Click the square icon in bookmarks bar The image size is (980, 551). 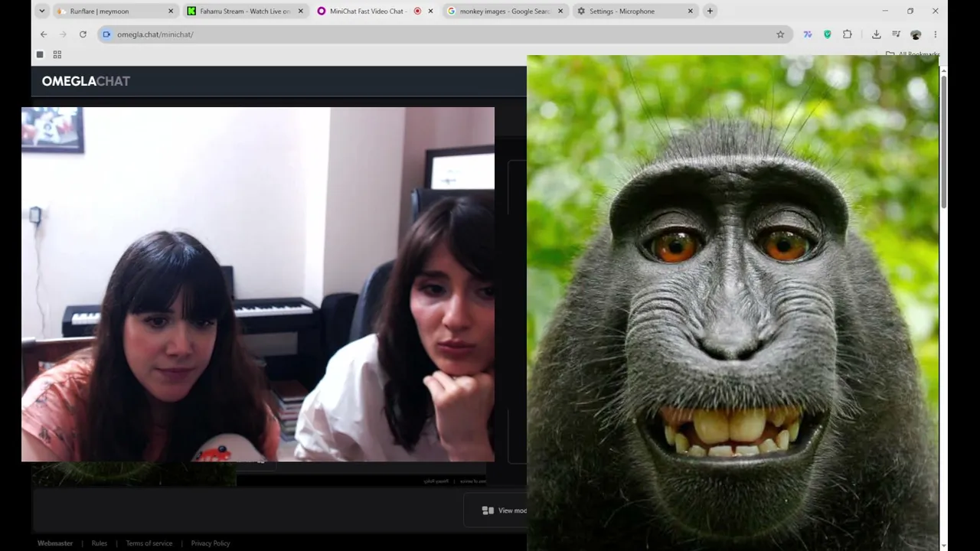[x=40, y=54]
